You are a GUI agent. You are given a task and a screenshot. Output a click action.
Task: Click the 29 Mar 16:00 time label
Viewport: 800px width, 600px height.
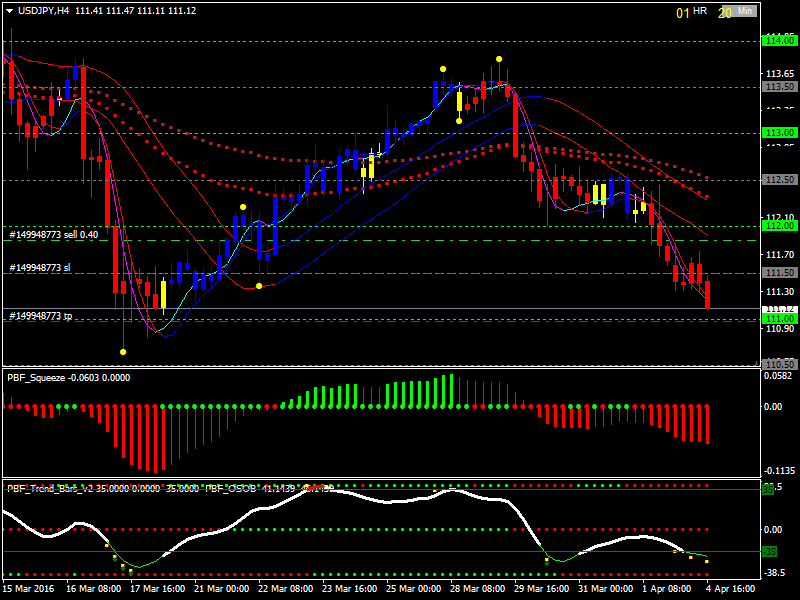point(541,588)
